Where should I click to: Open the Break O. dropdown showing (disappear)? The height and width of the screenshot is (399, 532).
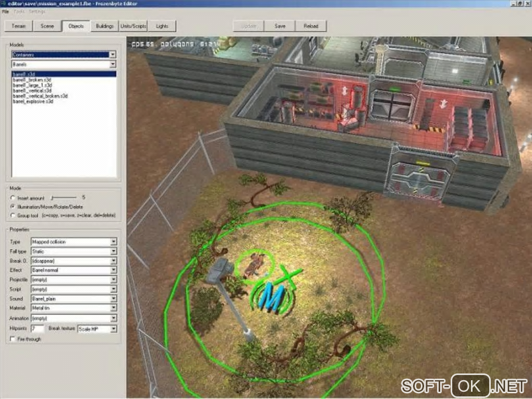pos(74,261)
